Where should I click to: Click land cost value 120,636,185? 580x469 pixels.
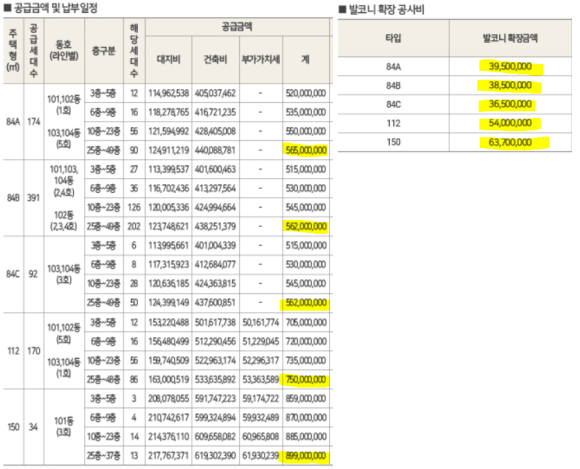tap(169, 284)
